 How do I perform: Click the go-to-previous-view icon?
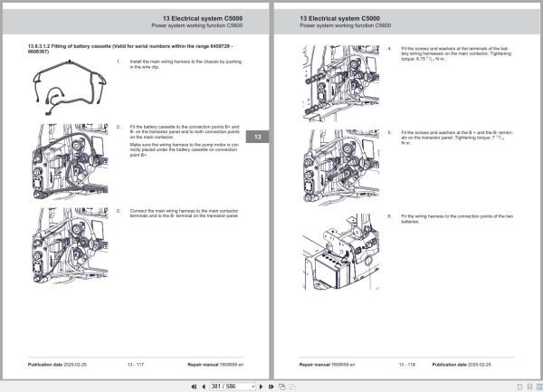coord(281,387)
